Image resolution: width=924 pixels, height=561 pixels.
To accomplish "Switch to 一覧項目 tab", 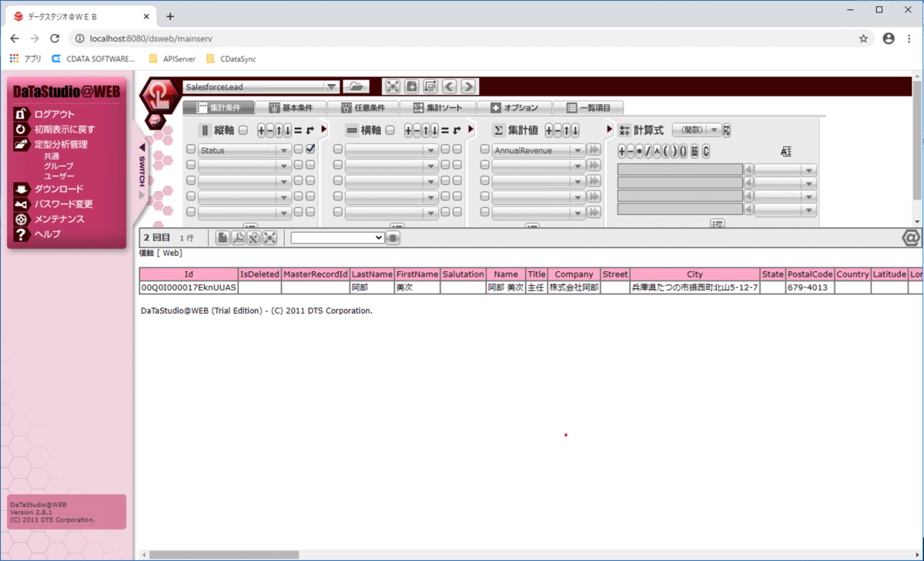I will click(588, 108).
